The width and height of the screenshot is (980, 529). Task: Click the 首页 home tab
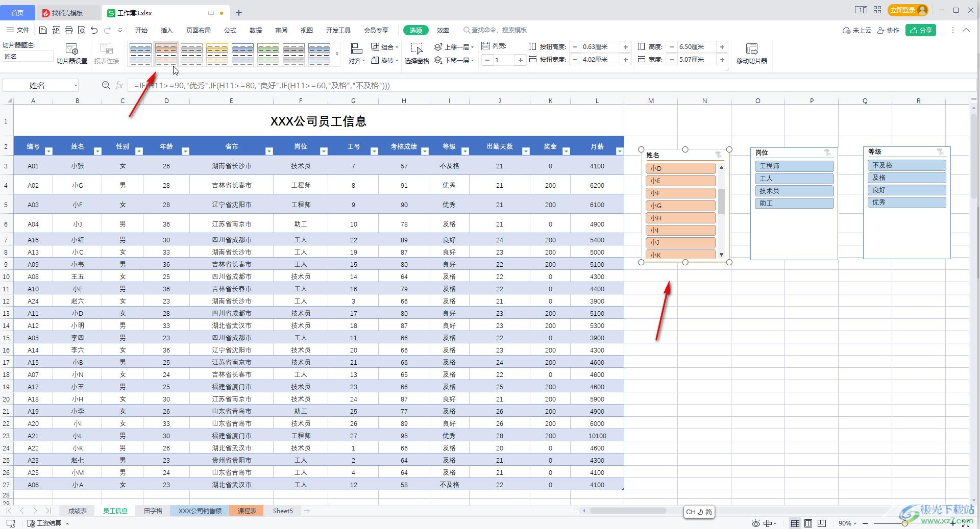click(x=17, y=13)
